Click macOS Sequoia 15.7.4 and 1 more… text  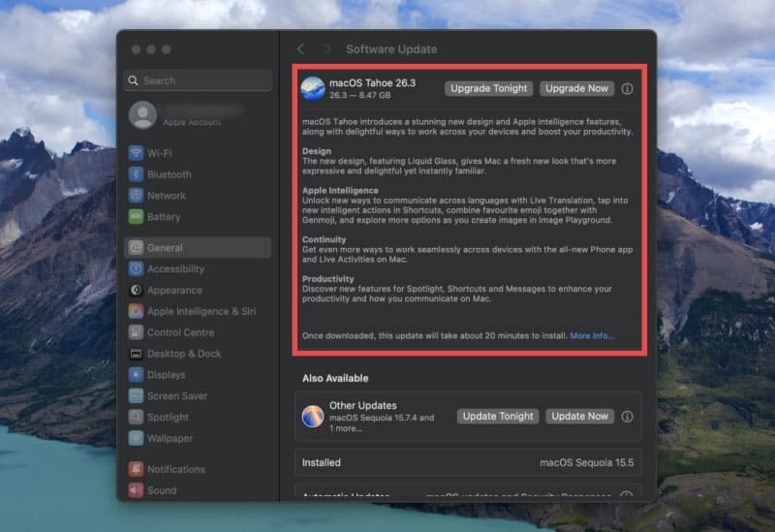[382, 423]
